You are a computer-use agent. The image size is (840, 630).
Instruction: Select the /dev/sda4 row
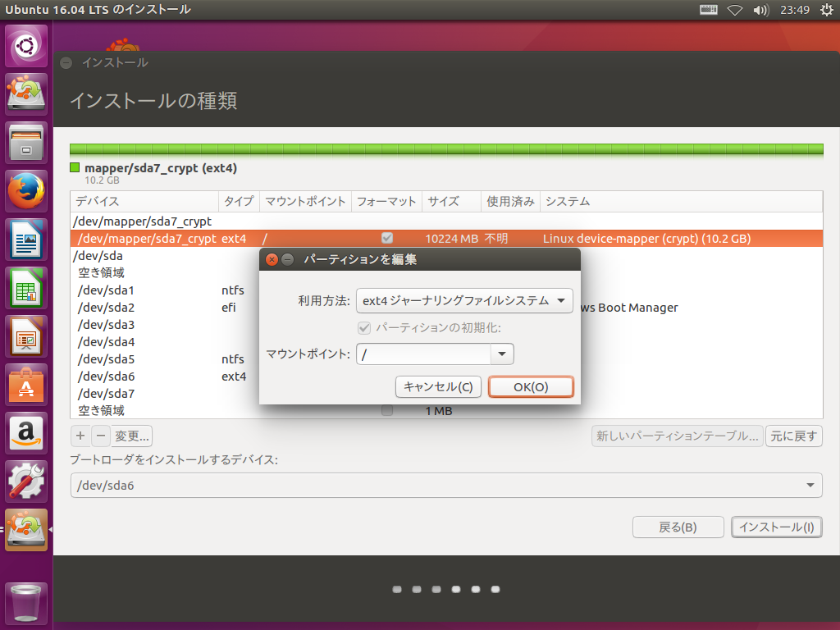pyautogui.click(x=164, y=342)
